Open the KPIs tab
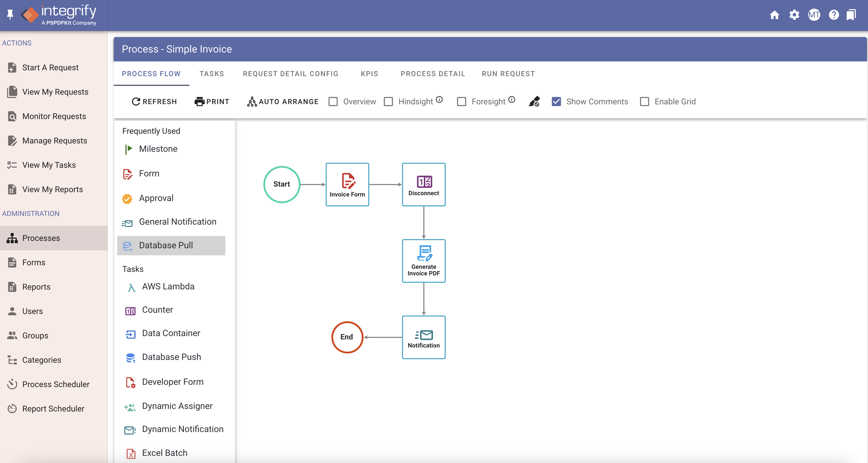Screen dimensions: 868x463 369,74
